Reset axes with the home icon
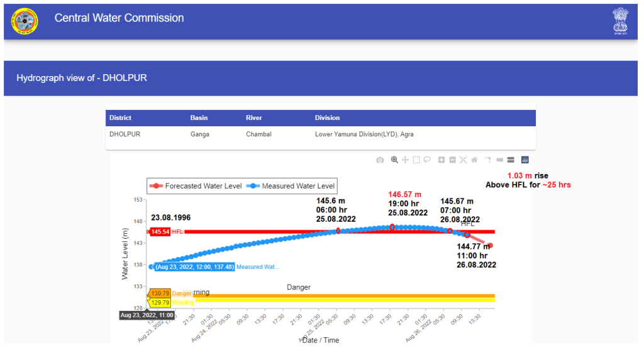 (x=474, y=160)
